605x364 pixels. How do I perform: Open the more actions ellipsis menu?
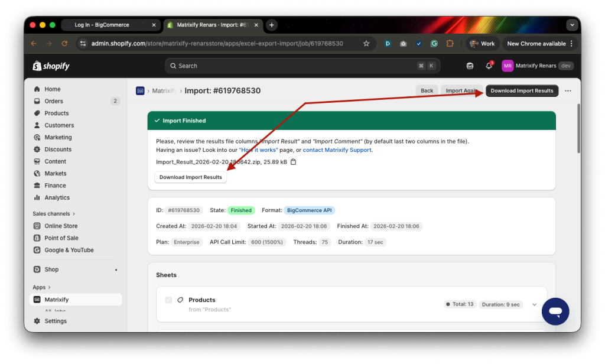tap(567, 90)
